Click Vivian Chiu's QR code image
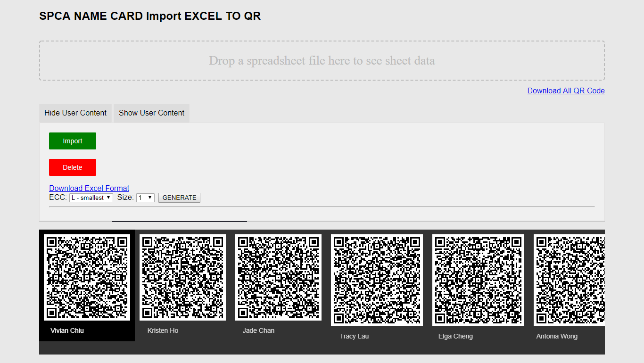This screenshot has width=644, height=363. [x=87, y=277]
